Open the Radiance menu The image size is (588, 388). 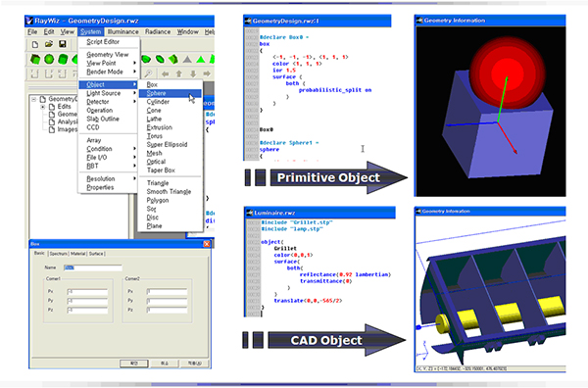click(158, 32)
